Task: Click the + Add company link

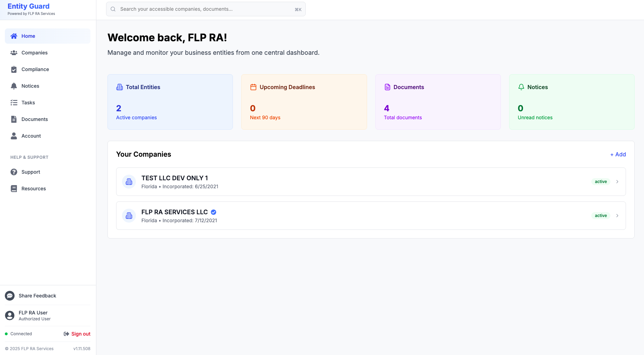Action: coord(618,154)
